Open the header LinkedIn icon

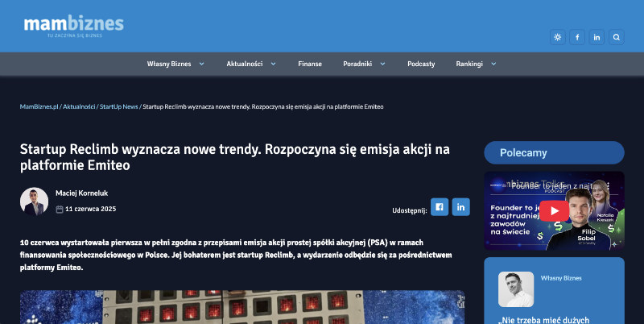(597, 37)
